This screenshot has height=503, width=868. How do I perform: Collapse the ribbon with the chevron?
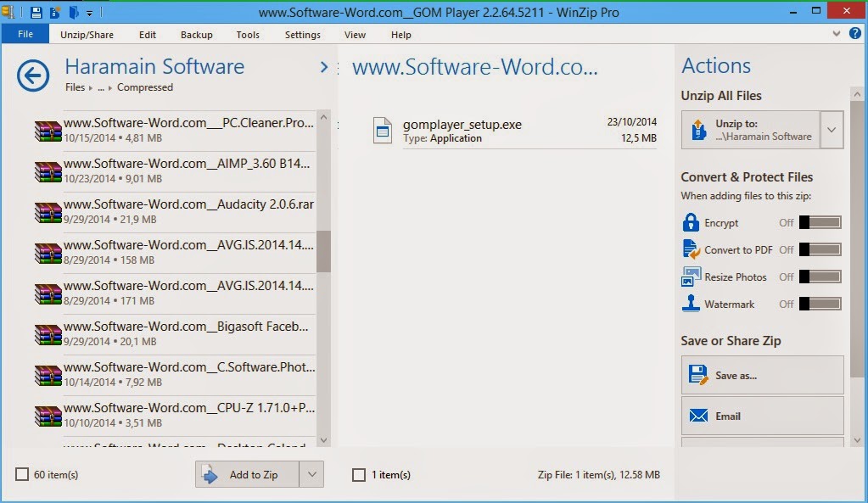837,34
